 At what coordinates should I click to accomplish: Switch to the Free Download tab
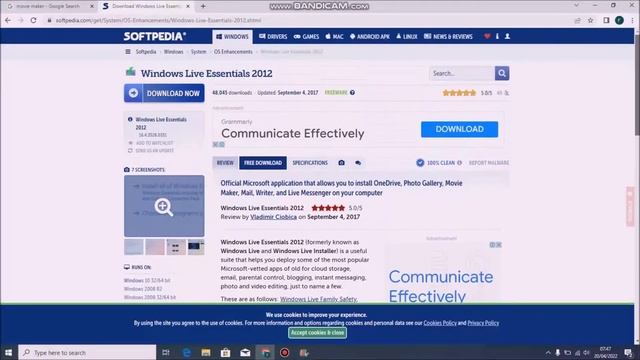point(263,163)
